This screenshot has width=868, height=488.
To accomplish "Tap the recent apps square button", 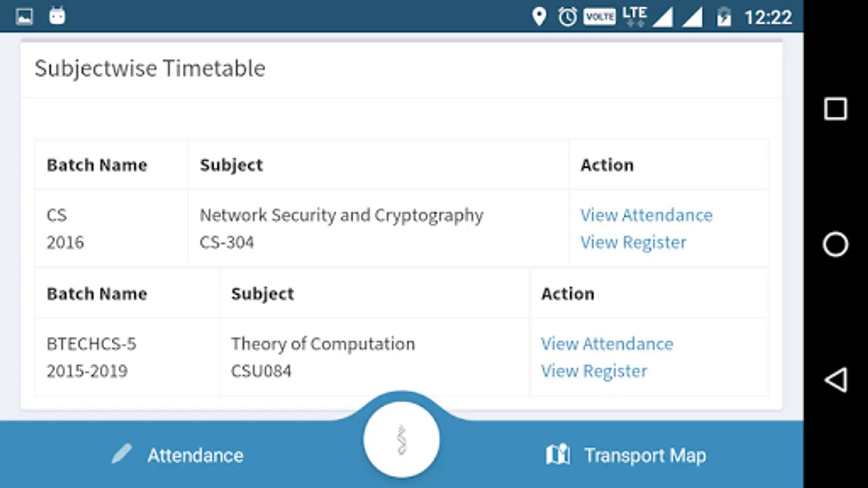I will [835, 109].
